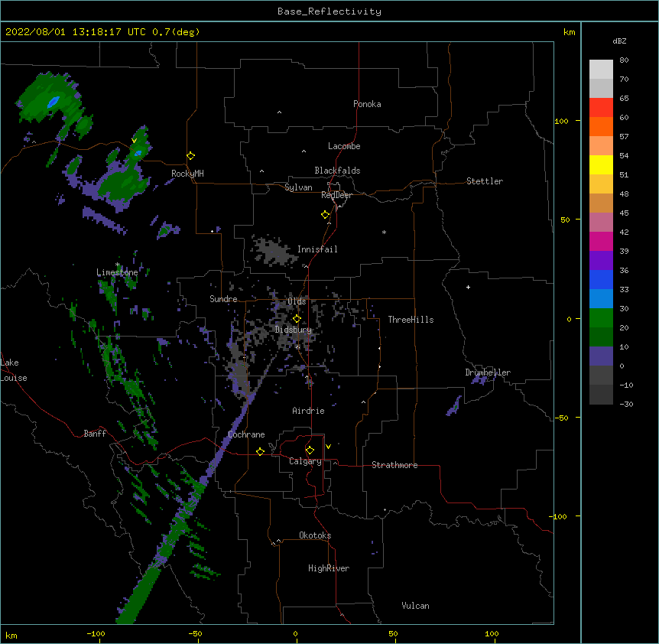The image size is (659, 644).
Task: Click the ThreeHills label
Action: 411,320
